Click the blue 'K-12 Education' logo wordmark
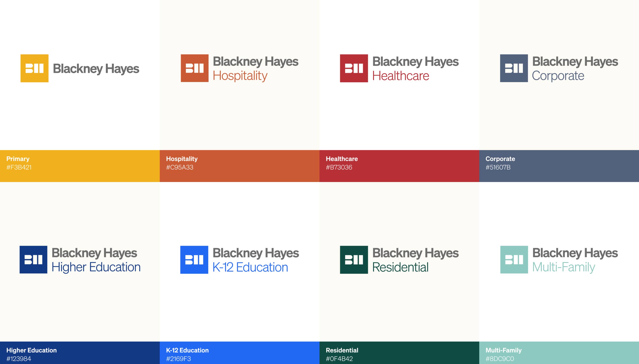 coord(250,267)
